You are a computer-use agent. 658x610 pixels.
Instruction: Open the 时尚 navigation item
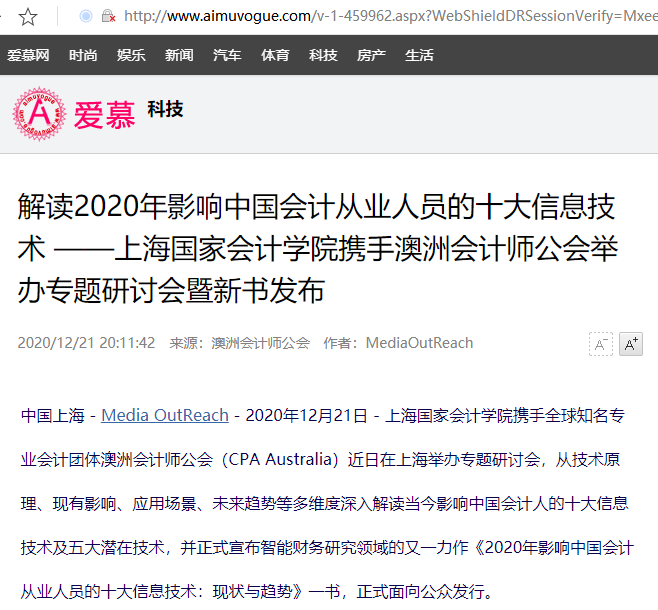[83, 55]
